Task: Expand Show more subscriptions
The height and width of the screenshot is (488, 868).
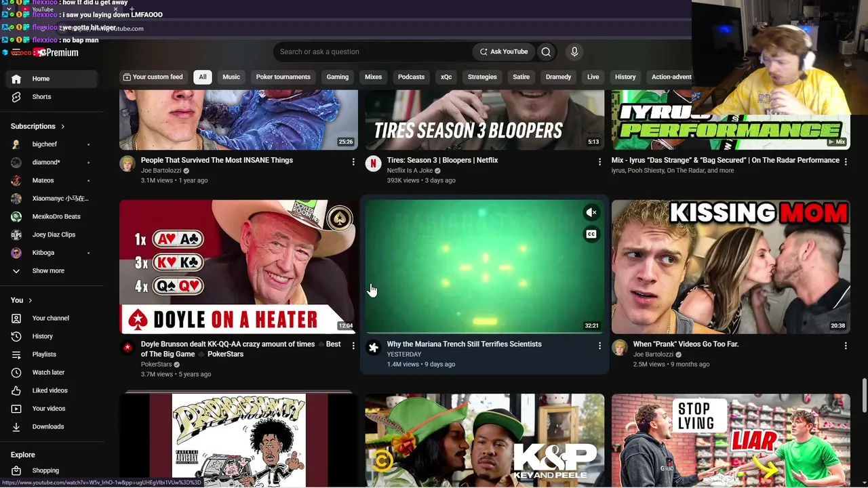Action: click(52, 271)
